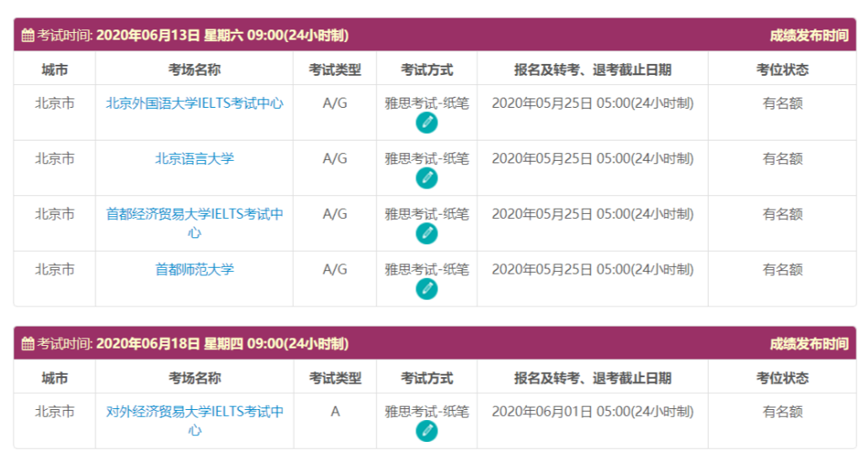The width and height of the screenshot is (868, 463).
Task: Click pencil icon in 北京外国语大学 row
Action: (427, 123)
